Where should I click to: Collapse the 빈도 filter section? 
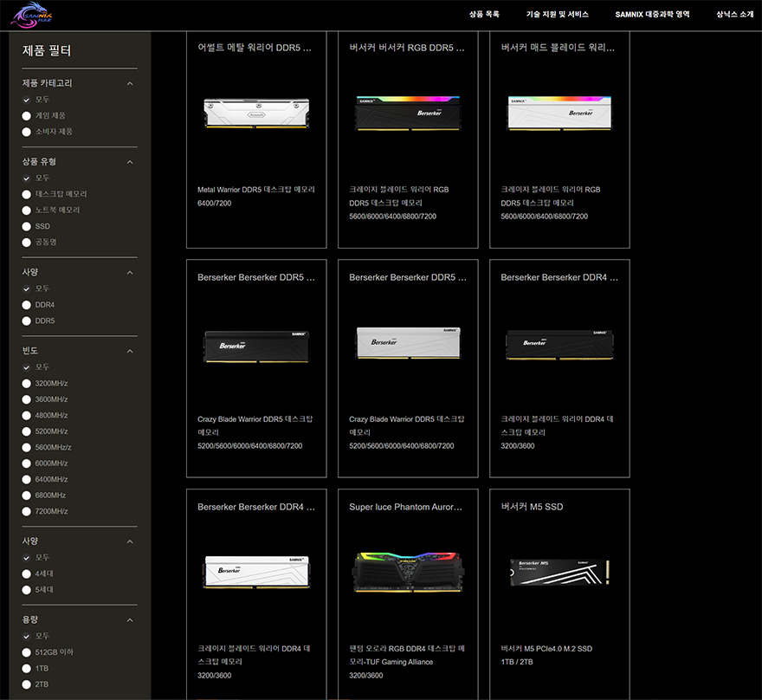130,351
